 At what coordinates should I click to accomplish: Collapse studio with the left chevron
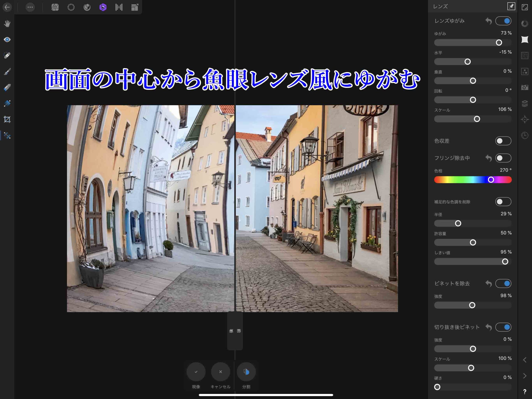click(525, 360)
